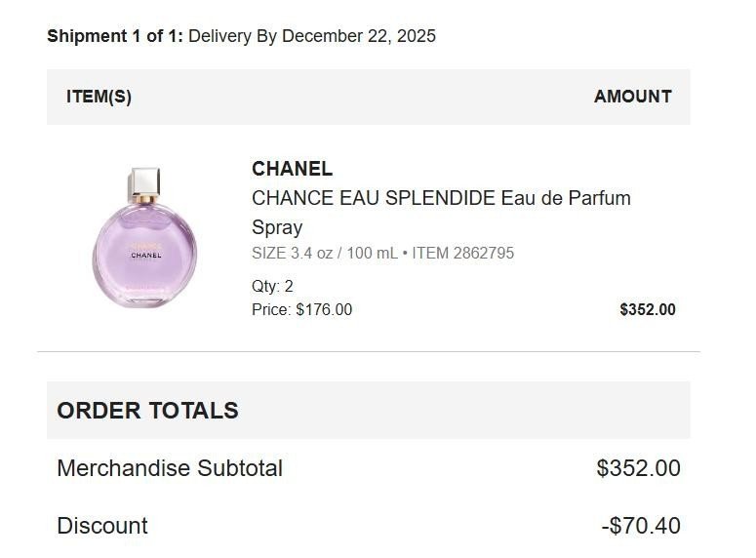Click the Discount label

(102, 525)
